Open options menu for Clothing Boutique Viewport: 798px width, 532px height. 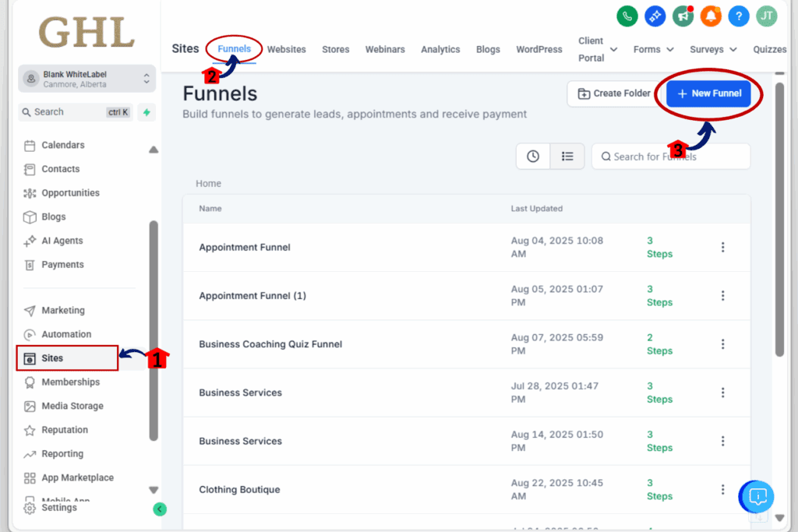tap(722, 489)
